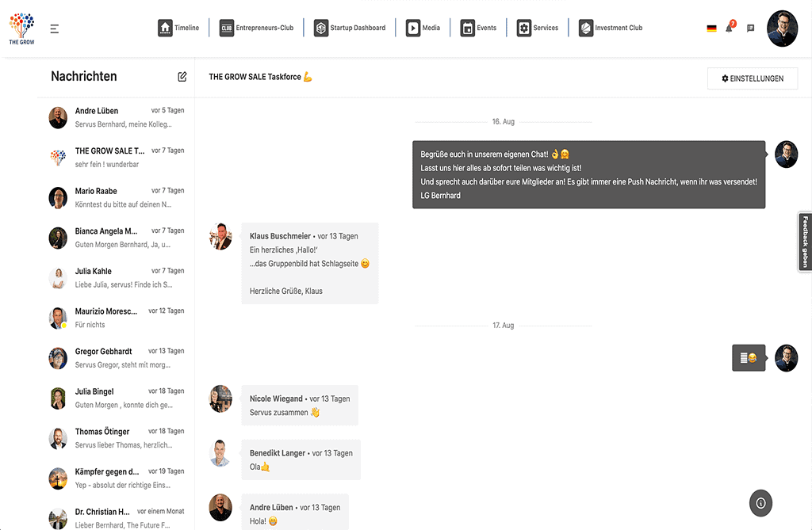Click Klaus Buschmeier's sender name

(280, 236)
